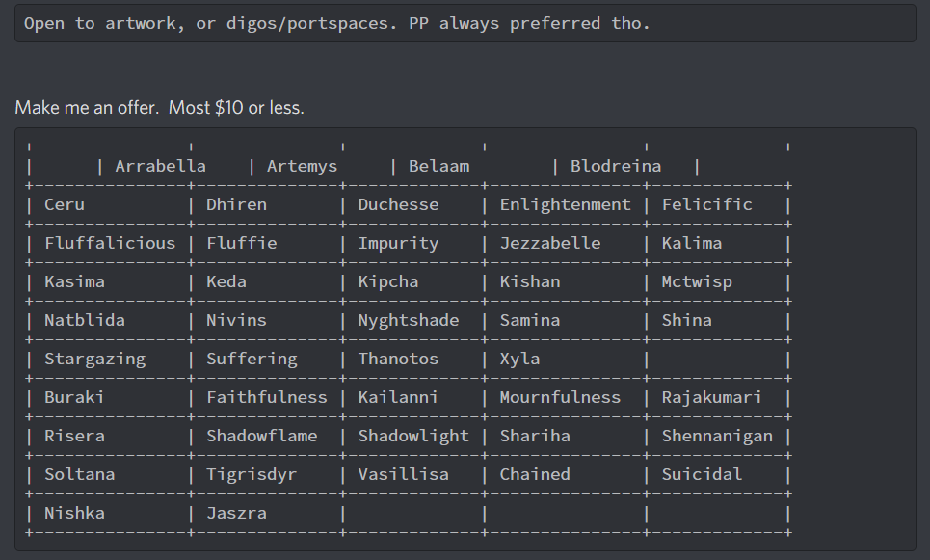Click the Stargazing entry

coord(94,360)
